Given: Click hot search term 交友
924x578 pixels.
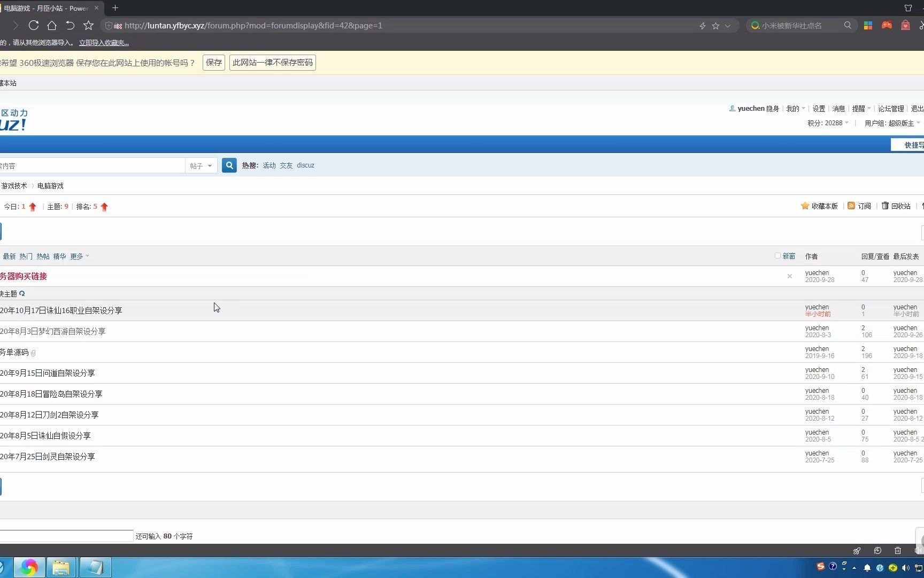Looking at the screenshot, I should pos(286,165).
